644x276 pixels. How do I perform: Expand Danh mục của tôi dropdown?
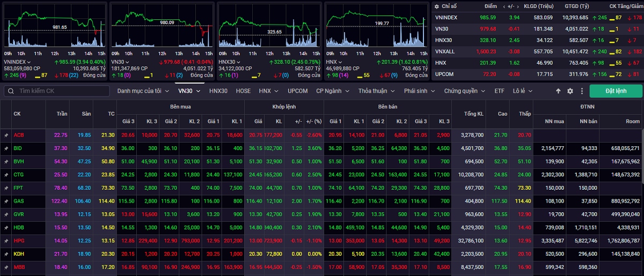pos(142,91)
